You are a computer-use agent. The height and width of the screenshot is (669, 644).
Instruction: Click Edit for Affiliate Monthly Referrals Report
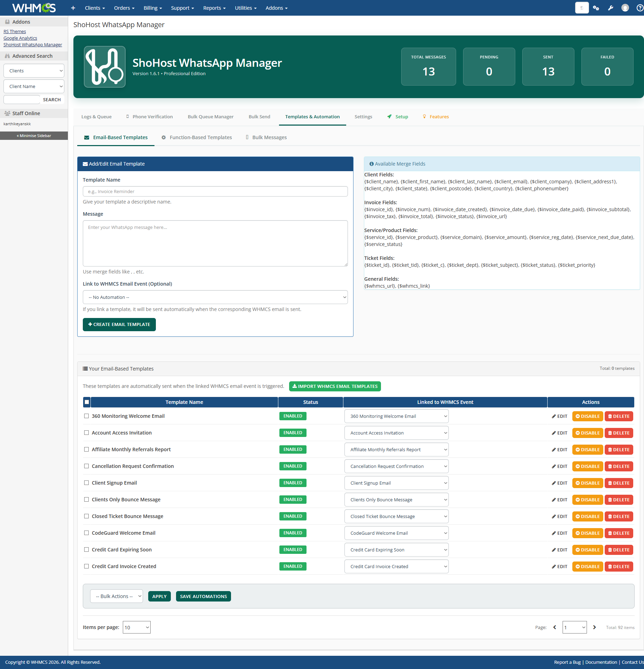559,449
